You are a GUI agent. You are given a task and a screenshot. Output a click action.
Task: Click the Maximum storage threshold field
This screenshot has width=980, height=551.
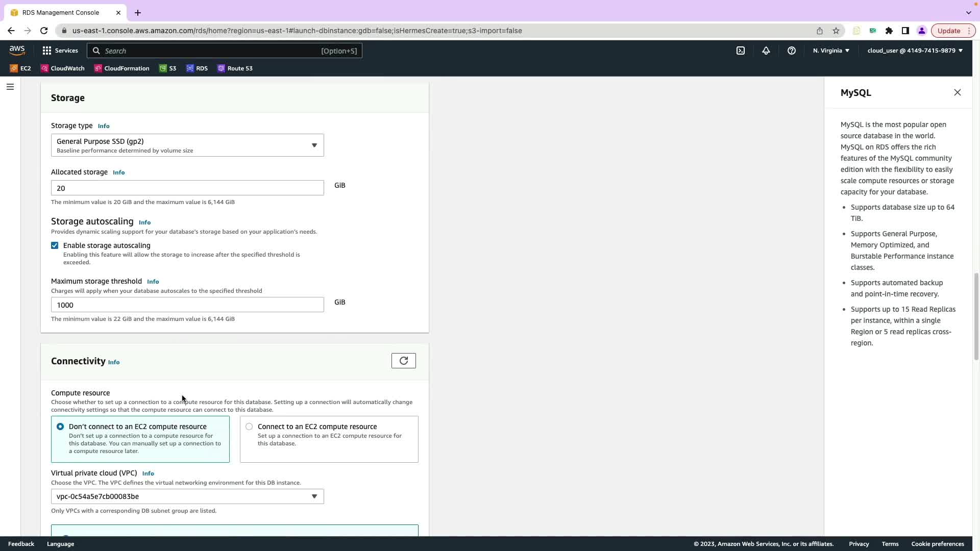click(187, 305)
